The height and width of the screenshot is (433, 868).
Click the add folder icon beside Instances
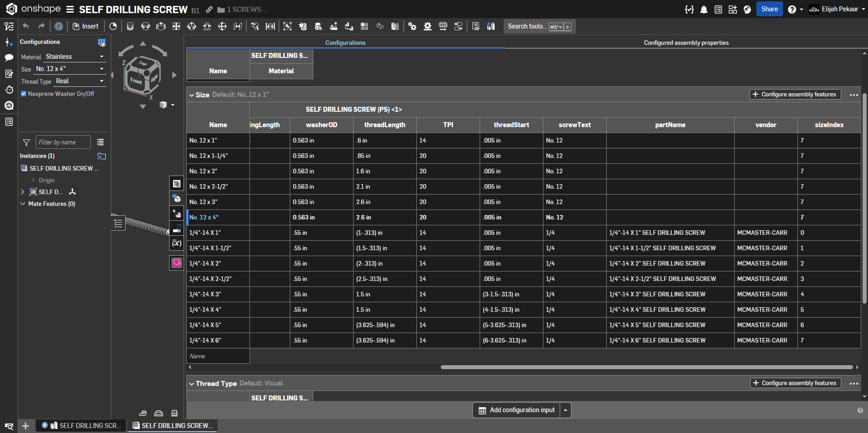point(102,156)
